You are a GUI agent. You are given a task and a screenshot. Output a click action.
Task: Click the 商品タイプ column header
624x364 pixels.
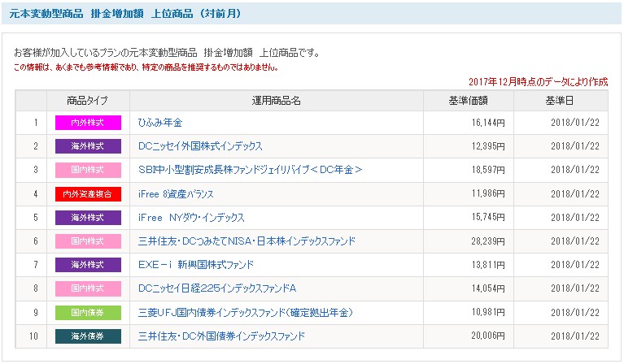point(88,101)
